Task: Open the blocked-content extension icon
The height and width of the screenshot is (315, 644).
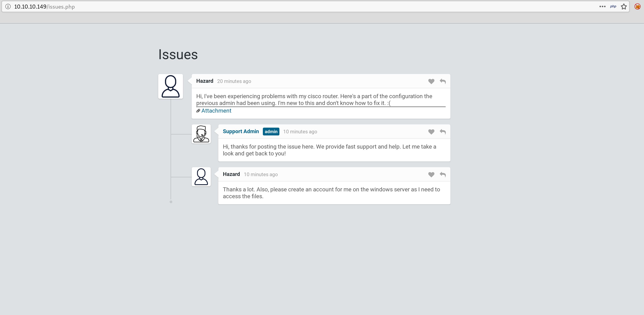Action: [637, 6]
